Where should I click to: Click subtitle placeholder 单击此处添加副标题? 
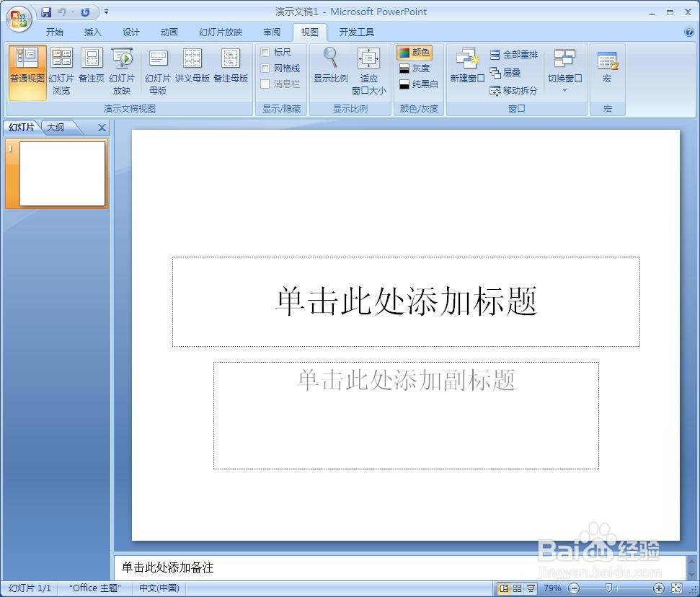pos(406,415)
